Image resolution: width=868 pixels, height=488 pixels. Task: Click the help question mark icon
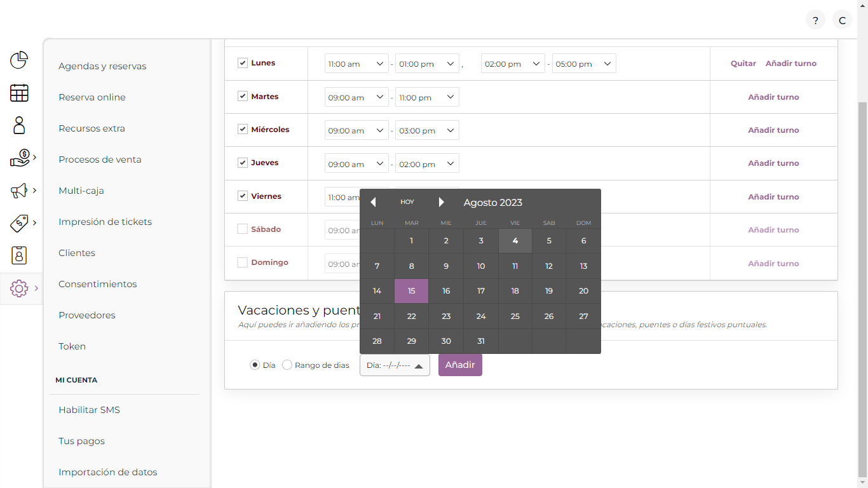[x=815, y=20]
